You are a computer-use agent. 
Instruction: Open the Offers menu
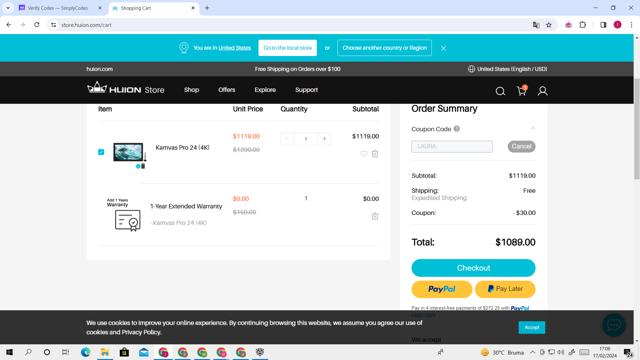click(227, 90)
